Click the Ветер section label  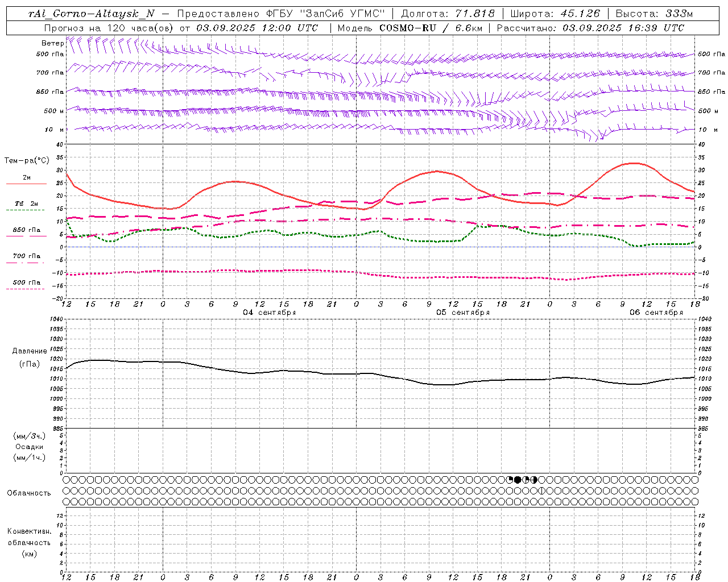point(52,43)
